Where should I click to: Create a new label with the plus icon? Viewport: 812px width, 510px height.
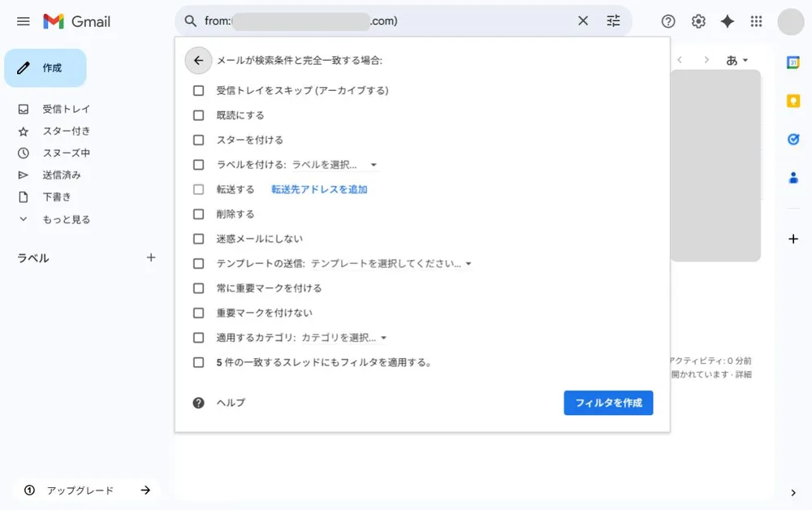pyautogui.click(x=151, y=257)
